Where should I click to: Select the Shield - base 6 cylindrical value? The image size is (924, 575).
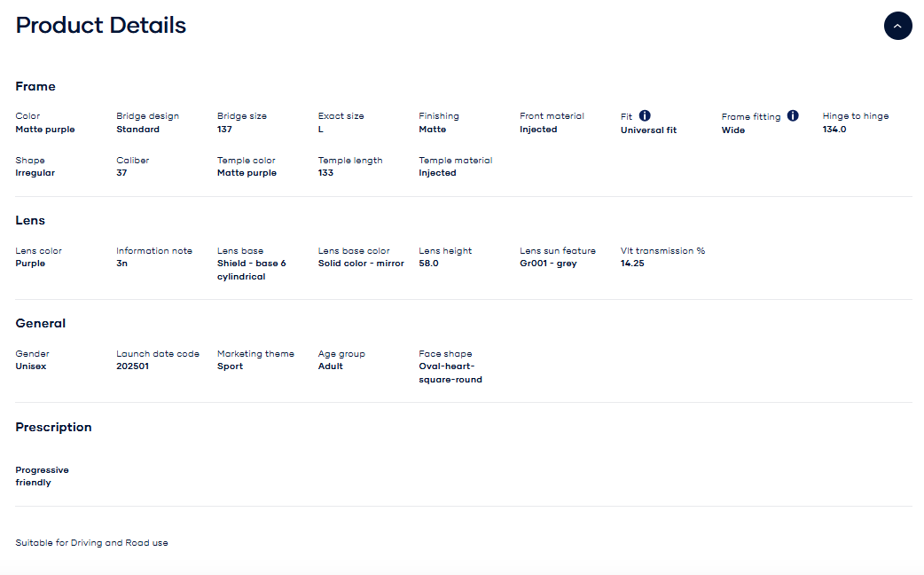pos(252,270)
